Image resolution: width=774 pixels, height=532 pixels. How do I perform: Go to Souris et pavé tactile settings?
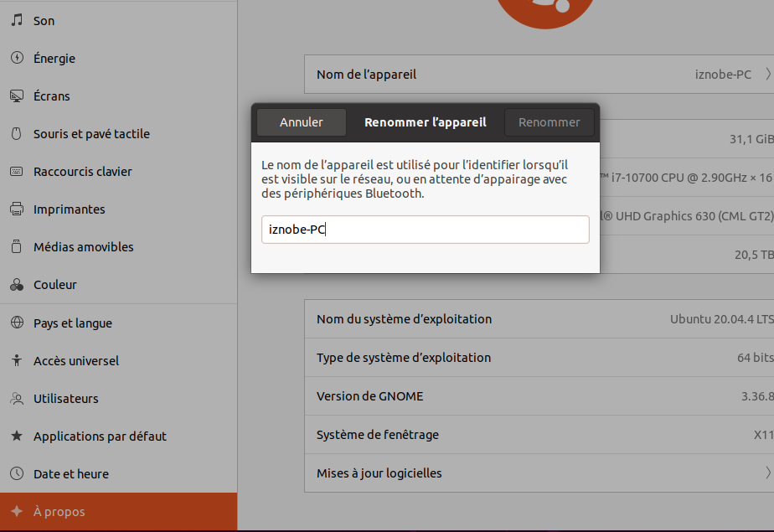tap(118, 133)
